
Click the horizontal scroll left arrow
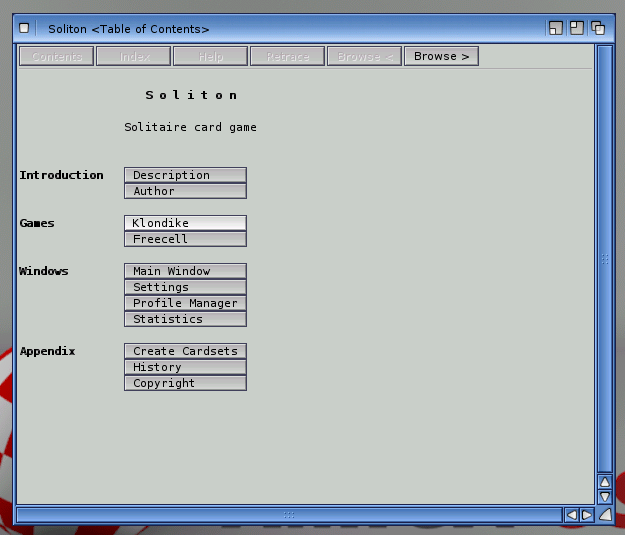[x=571, y=515]
